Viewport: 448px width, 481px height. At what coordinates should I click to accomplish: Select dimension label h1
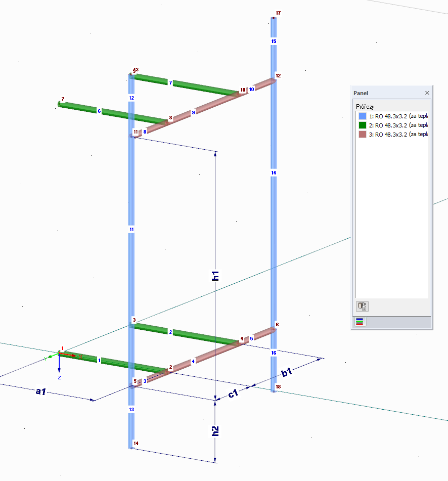click(x=215, y=276)
